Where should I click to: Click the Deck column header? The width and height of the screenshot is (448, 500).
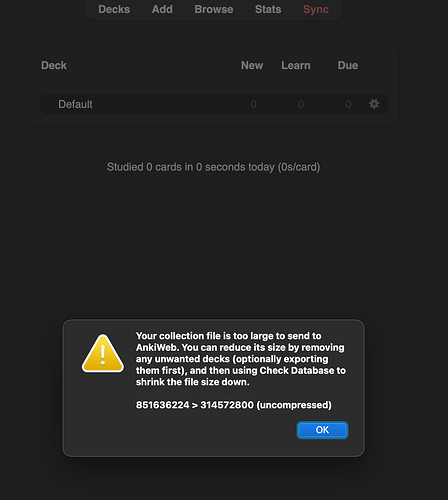54,65
